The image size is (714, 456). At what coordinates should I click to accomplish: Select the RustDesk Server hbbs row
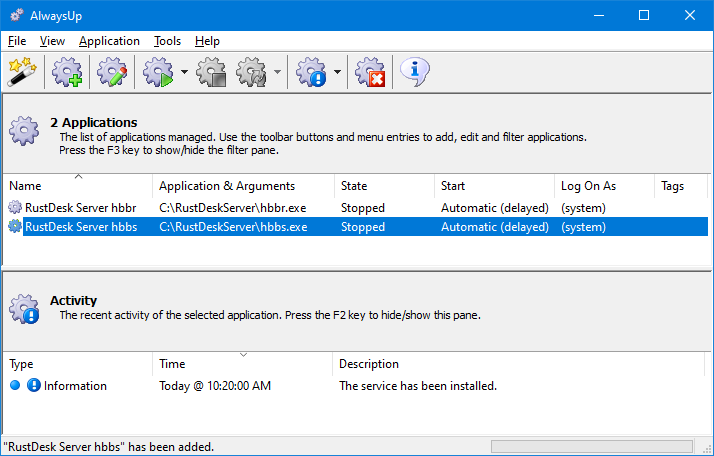click(356, 227)
